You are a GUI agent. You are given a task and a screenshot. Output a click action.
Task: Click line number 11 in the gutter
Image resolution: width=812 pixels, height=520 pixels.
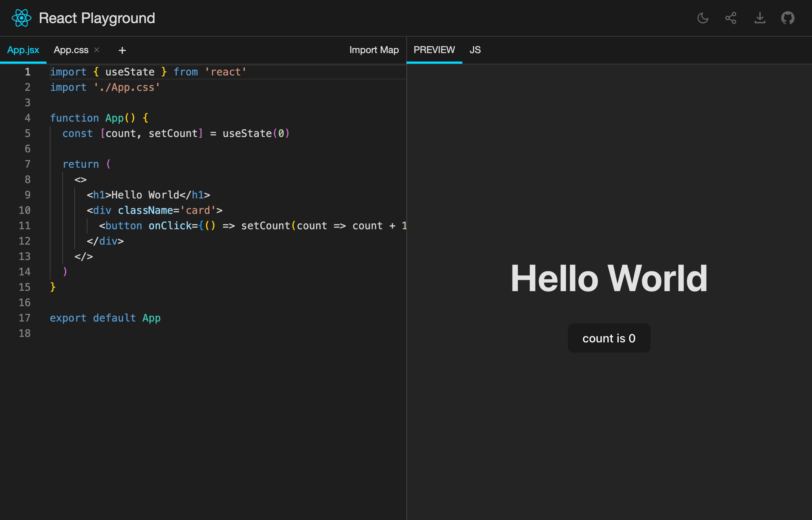tap(25, 226)
